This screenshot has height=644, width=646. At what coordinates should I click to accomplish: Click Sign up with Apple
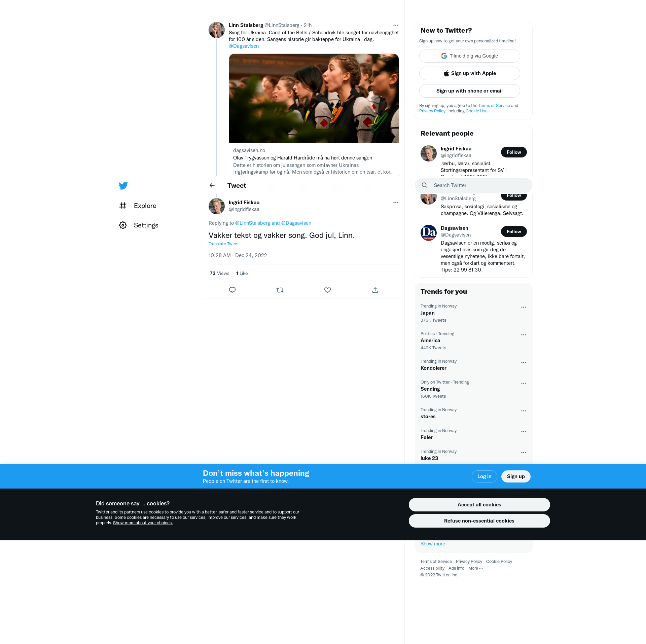click(470, 73)
